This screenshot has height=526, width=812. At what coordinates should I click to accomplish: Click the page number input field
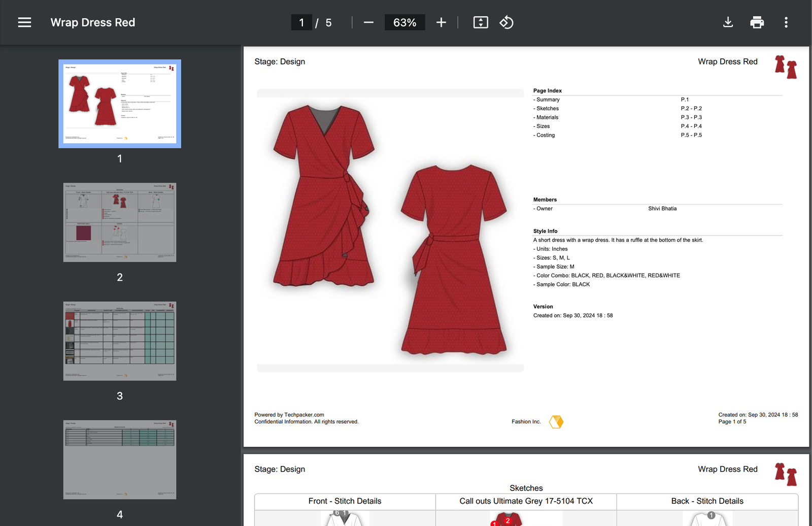pos(301,22)
